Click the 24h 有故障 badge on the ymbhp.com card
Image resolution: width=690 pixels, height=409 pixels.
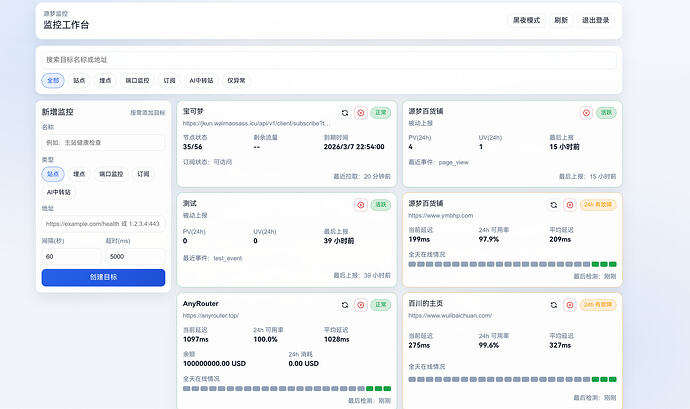(598, 205)
